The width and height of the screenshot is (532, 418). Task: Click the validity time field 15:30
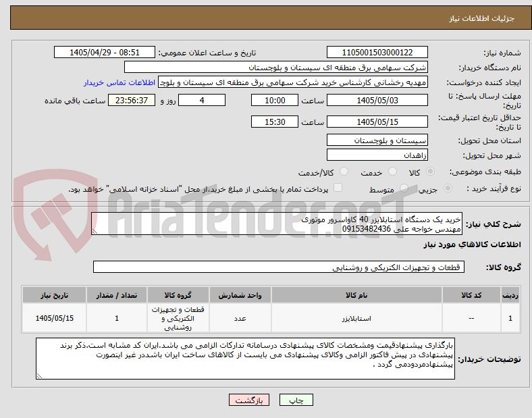[275, 122]
